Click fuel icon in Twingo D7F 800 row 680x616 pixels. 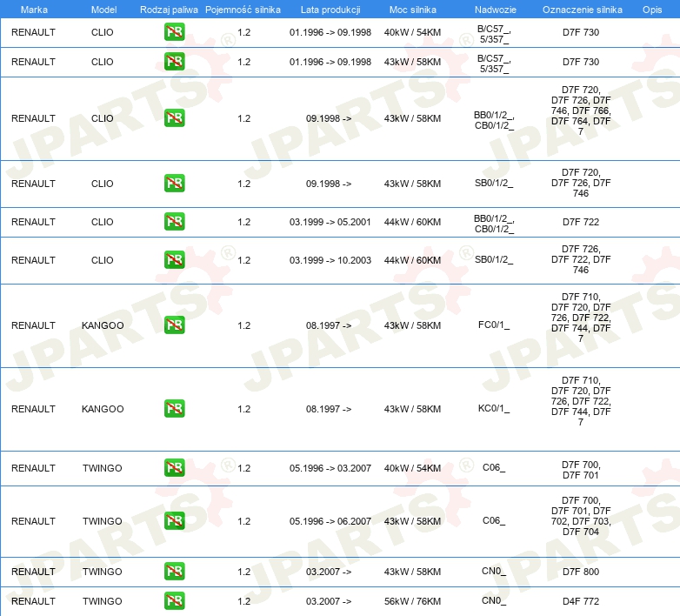[174, 572]
